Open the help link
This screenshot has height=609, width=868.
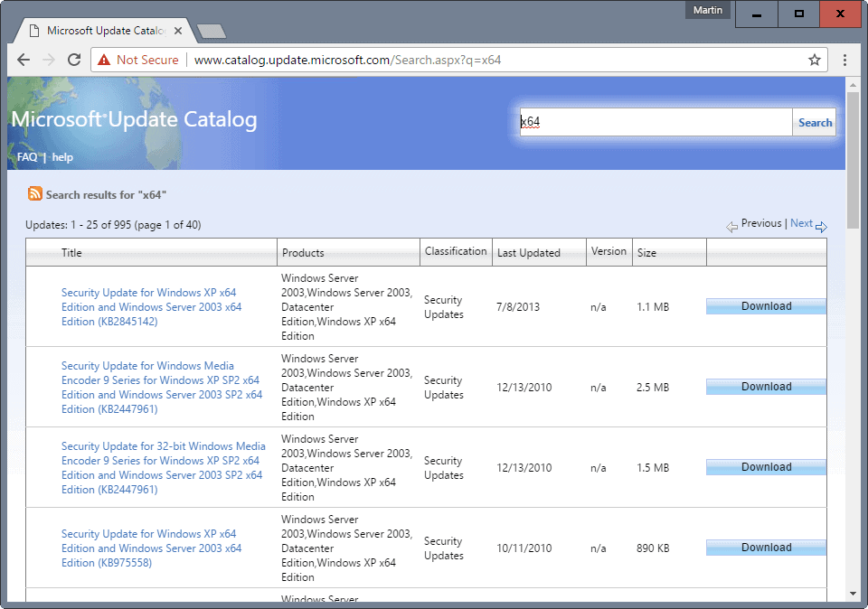[62, 157]
